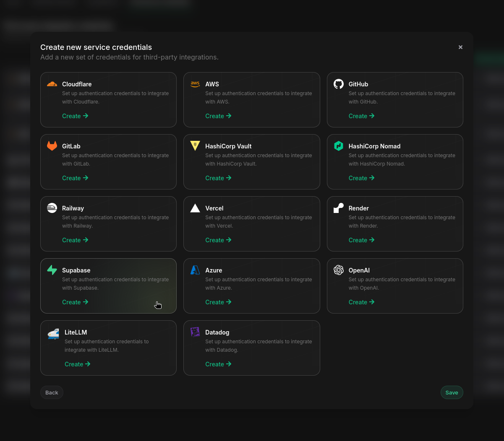Image resolution: width=504 pixels, height=441 pixels.
Task: Create GitHub credentials
Action: [362, 116]
